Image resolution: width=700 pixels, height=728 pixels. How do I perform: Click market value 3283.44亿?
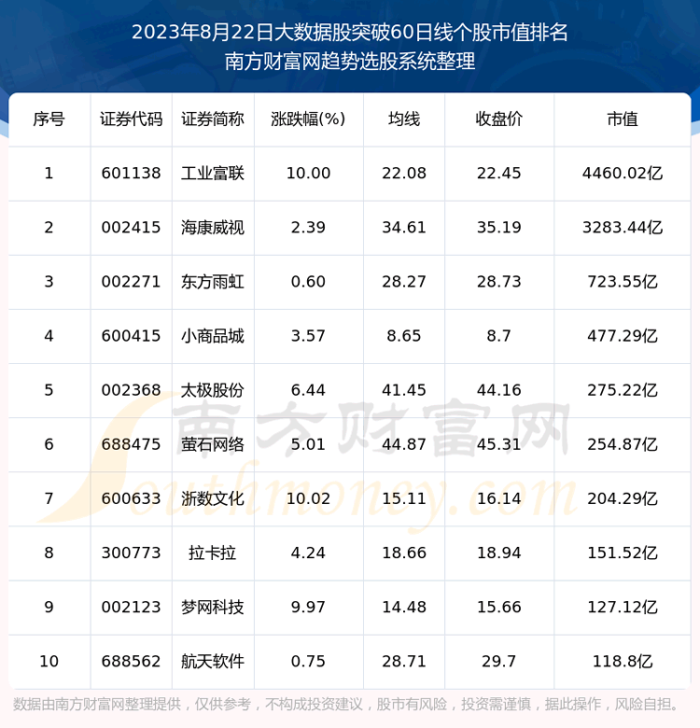[622, 228]
